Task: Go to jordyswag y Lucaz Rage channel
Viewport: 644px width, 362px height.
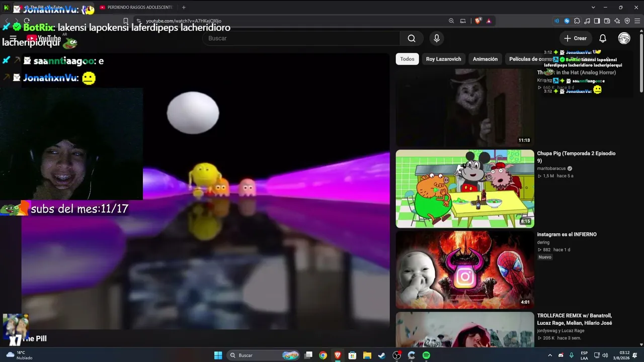Action: (x=561, y=331)
